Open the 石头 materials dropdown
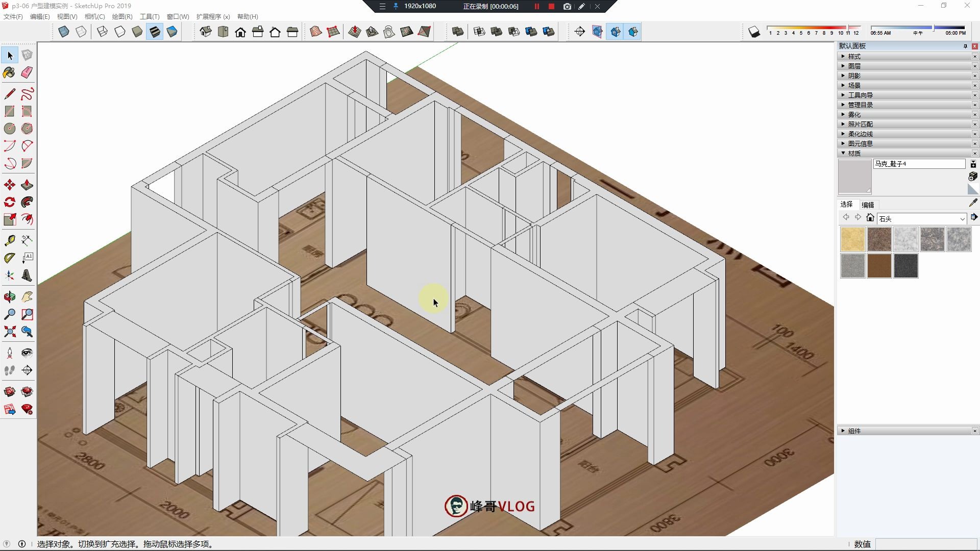Image resolution: width=980 pixels, height=551 pixels. (962, 218)
